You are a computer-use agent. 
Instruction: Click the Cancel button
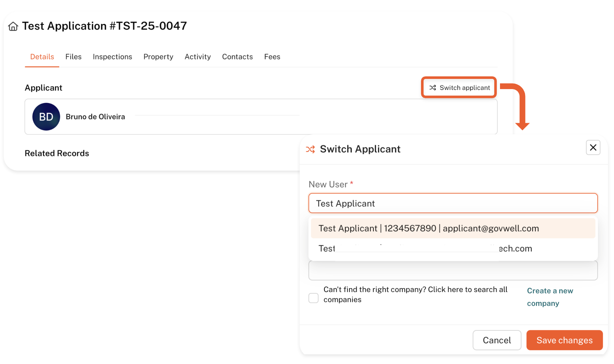click(x=496, y=340)
